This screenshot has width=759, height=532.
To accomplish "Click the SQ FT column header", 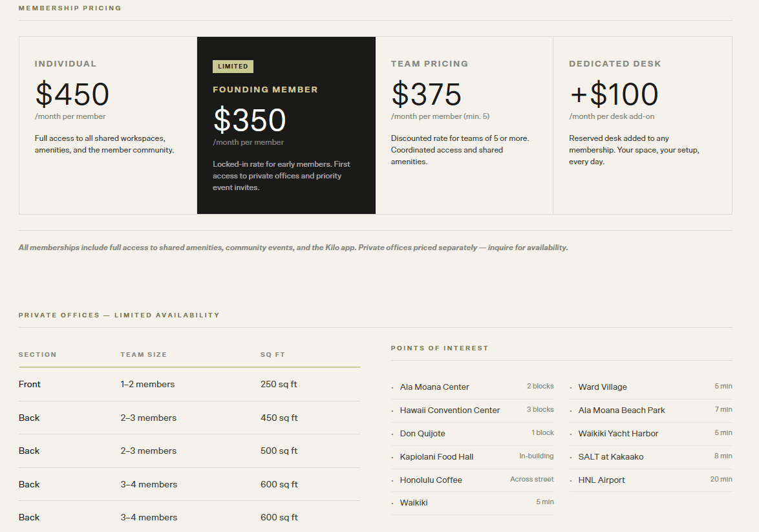I will pyautogui.click(x=273, y=355).
